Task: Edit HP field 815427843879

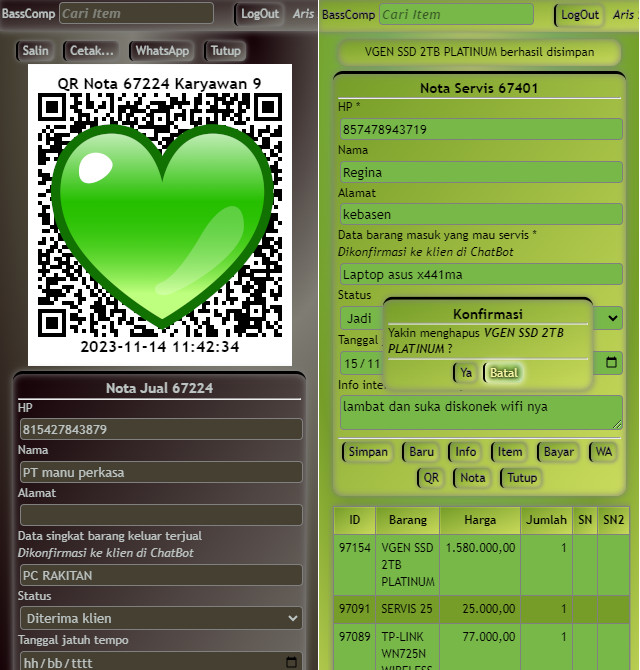Action: [161, 429]
